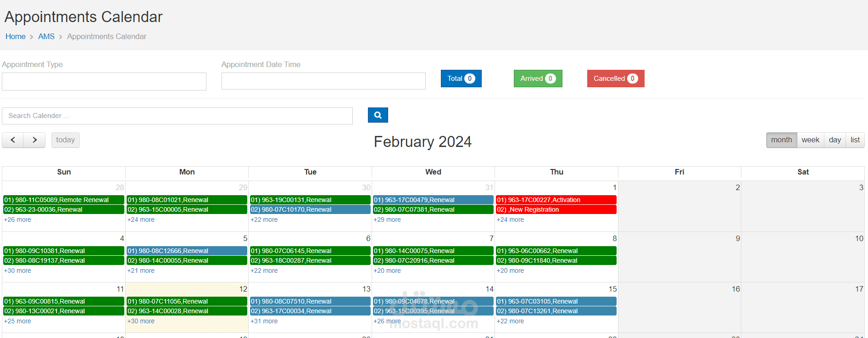Open appointment 963-19C00131,Renewal
This screenshot has width=868, height=338.
click(x=310, y=200)
